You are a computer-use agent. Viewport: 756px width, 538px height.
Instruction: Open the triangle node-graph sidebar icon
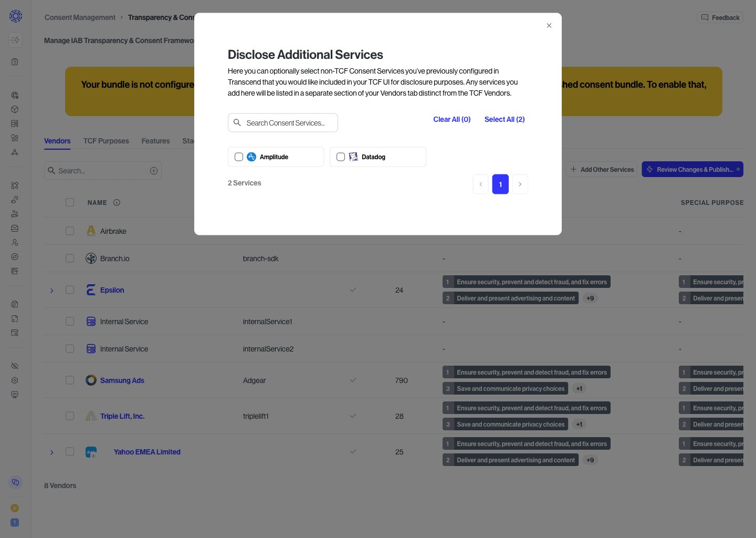point(15,152)
